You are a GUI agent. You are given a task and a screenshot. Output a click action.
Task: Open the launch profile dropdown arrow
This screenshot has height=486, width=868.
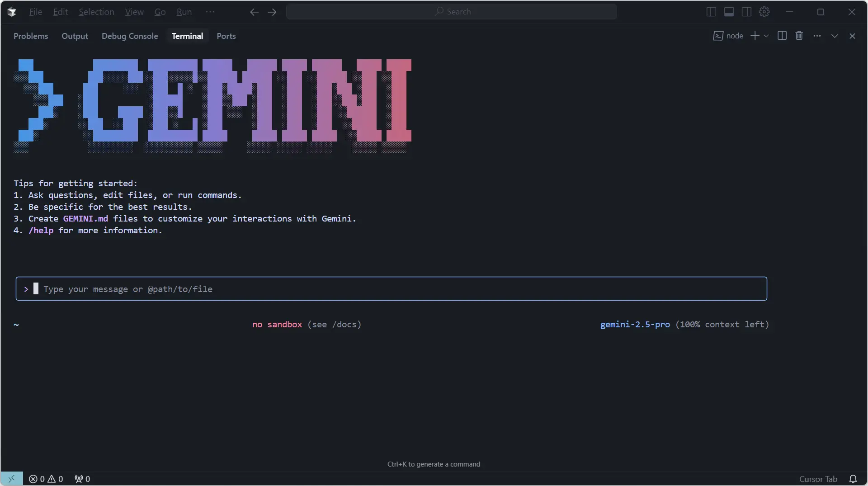(766, 36)
